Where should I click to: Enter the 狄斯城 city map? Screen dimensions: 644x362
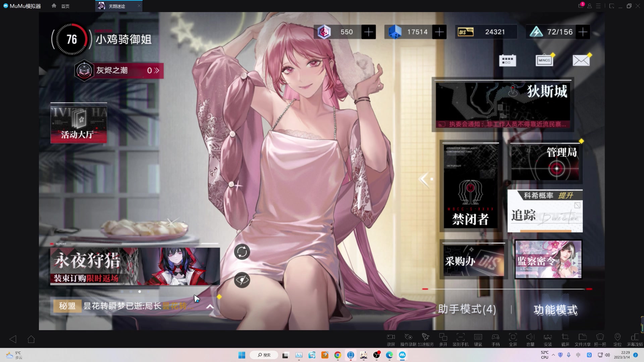[x=503, y=105]
